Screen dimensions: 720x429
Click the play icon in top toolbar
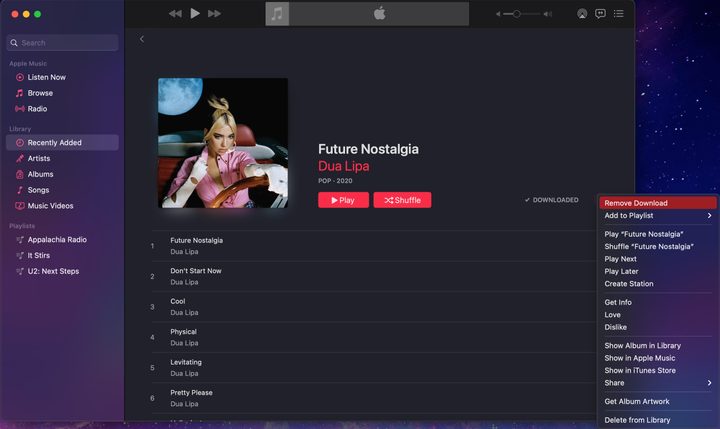[x=195, y=13]
